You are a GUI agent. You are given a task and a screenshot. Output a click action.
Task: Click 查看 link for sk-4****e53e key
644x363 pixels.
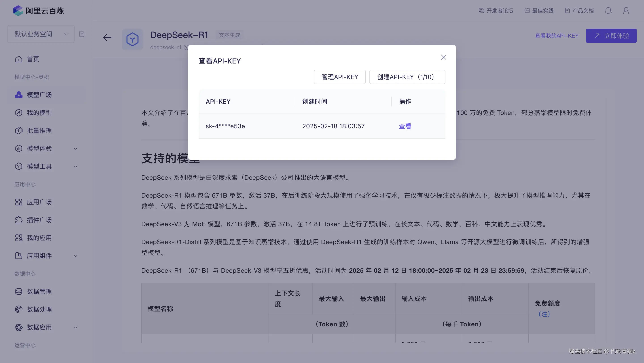tap(405, 126)
